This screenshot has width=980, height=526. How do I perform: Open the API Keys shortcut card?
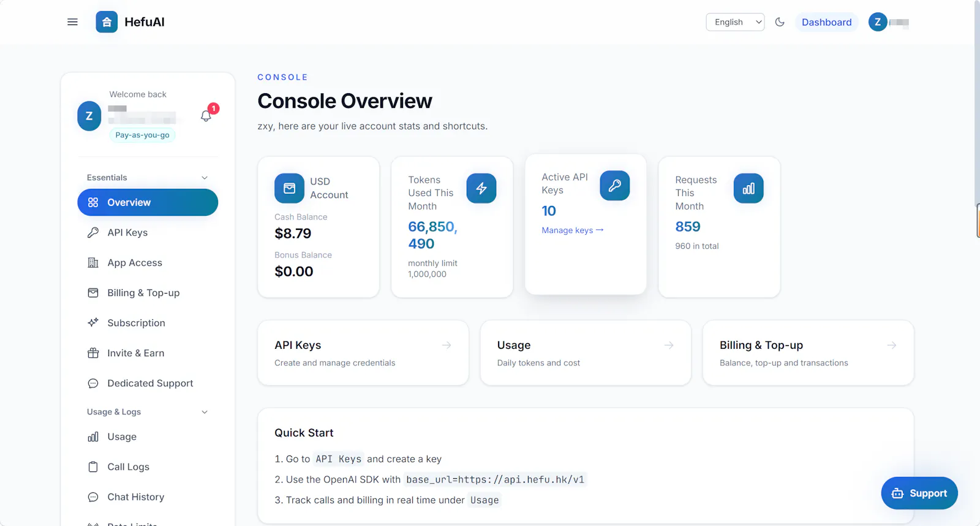point(363,353)
